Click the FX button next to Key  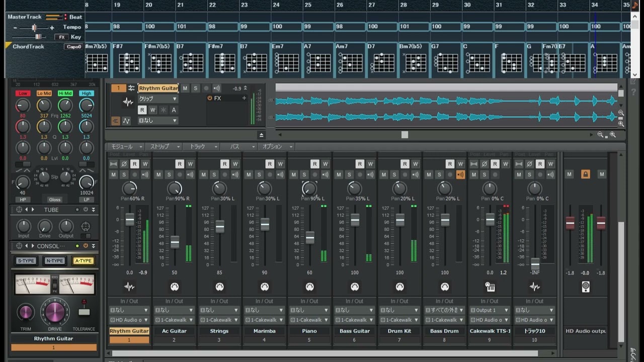tap(61, 37)
